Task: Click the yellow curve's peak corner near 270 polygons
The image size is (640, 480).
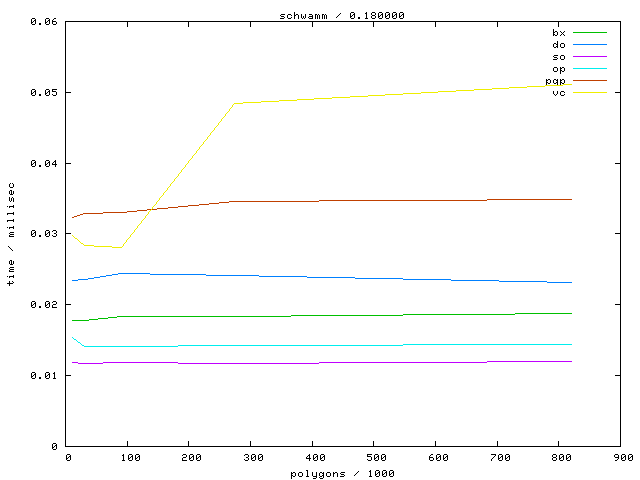Action: point(233,103)
